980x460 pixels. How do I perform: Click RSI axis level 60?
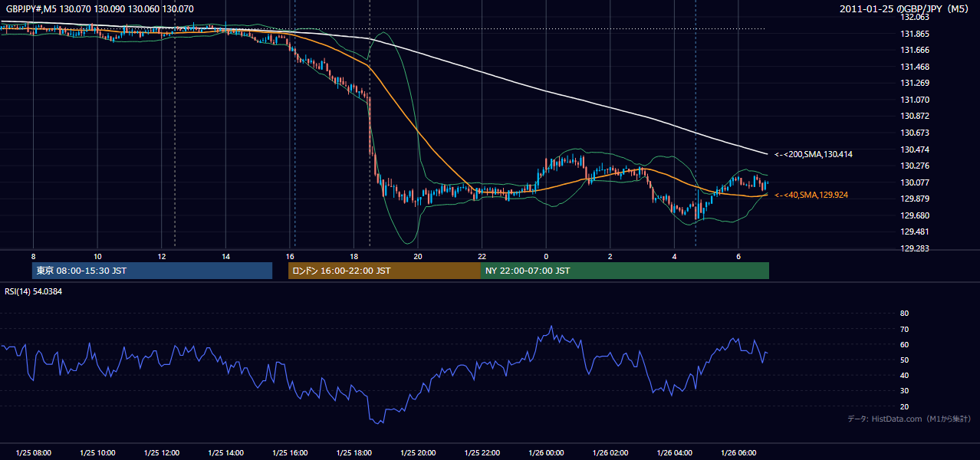pyautogui.click(x=904, y=344)
